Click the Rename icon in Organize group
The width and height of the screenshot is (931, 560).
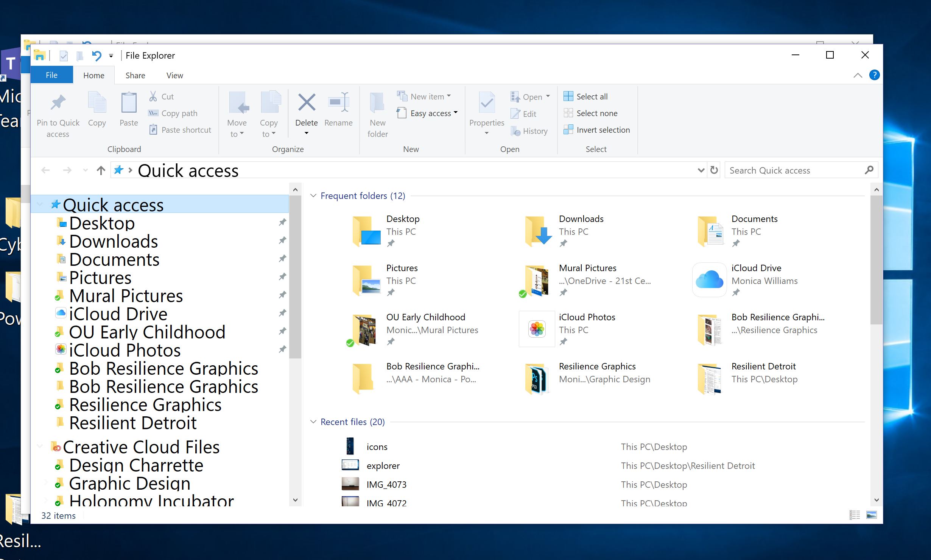coord(338,102)
